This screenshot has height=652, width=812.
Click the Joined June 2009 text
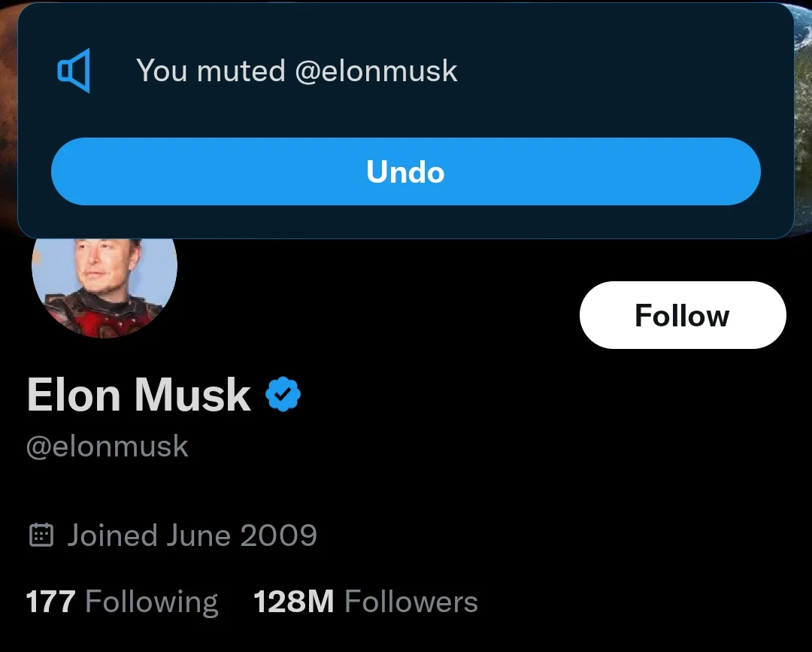[x=192, y=535]
